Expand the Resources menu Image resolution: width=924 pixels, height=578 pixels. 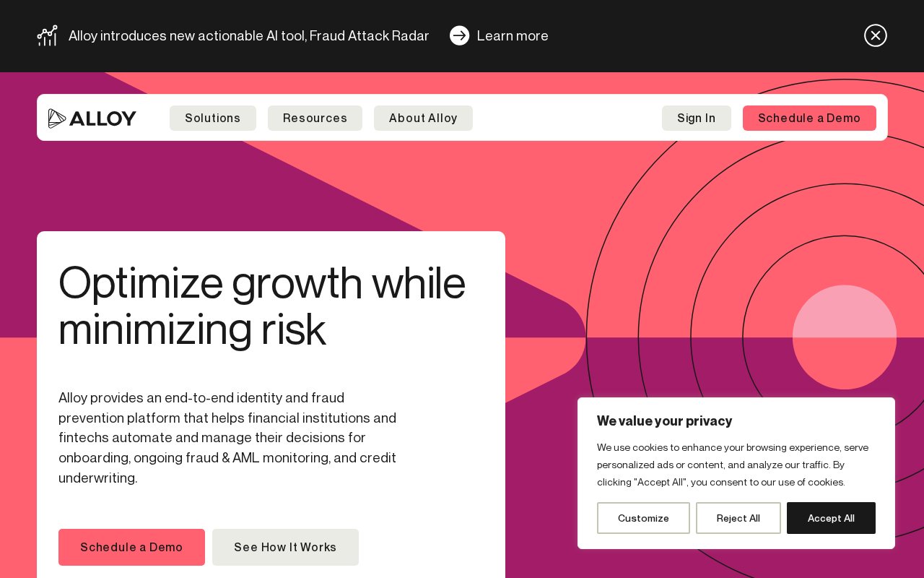click(315, 118)
